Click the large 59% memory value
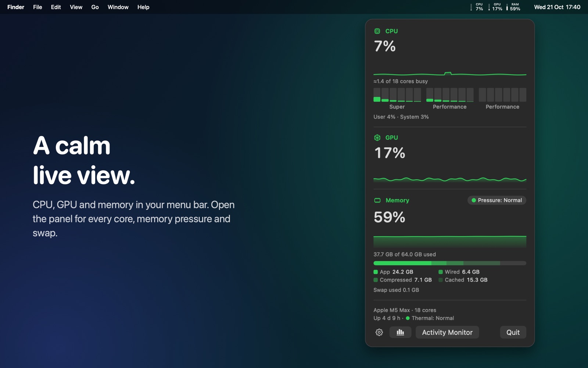588x368 pixels. tap(390, 217)
